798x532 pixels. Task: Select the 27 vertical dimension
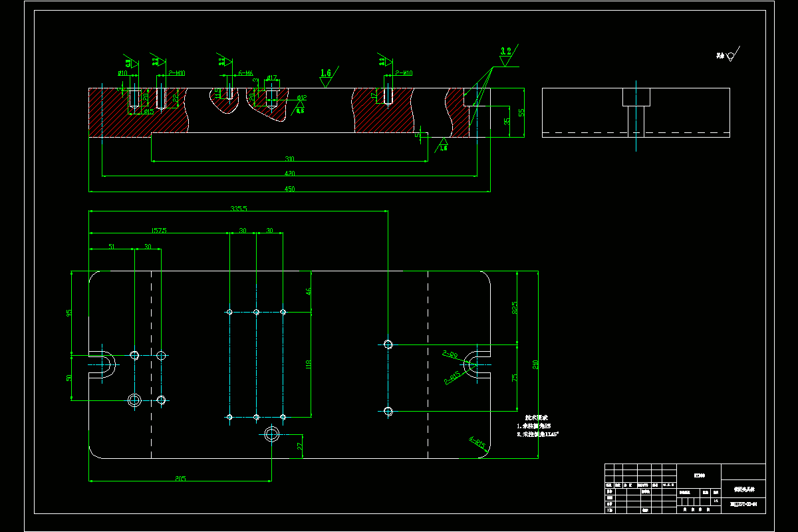(301, 446)
